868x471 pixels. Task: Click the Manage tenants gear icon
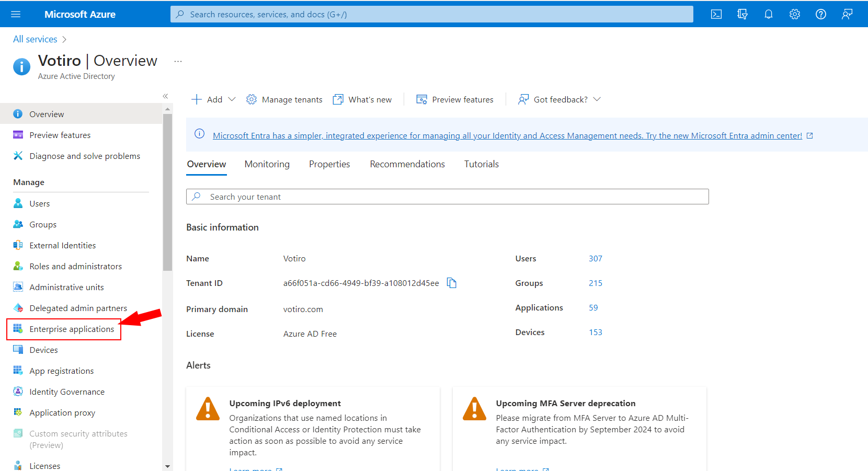252,99
